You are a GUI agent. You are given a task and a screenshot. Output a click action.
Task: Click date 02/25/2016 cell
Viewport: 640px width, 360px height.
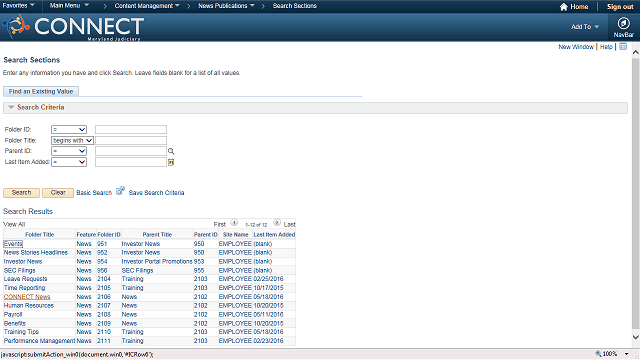[x=268, y=279]
